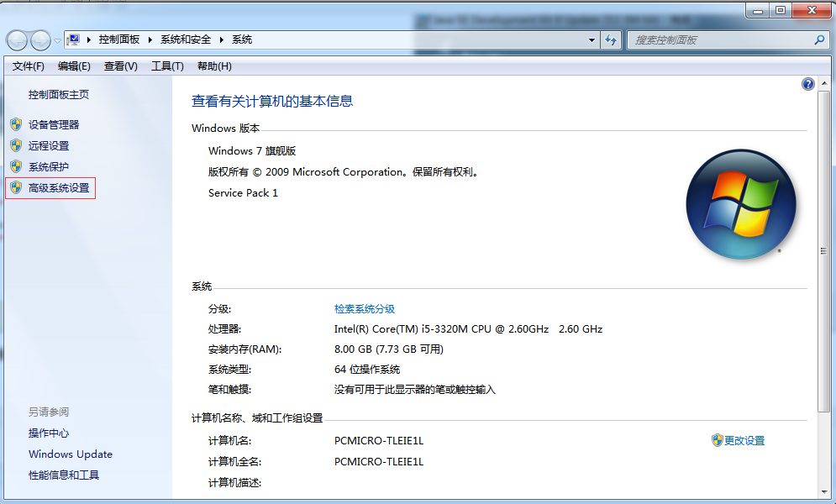Go to 控制面板主页

[x=59, y=95]
